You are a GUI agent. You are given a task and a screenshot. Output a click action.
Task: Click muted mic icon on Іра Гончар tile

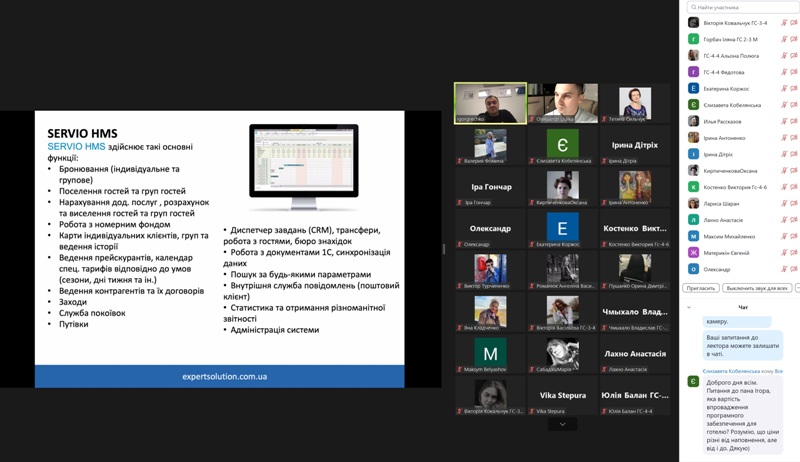click(x=460, y=202)
